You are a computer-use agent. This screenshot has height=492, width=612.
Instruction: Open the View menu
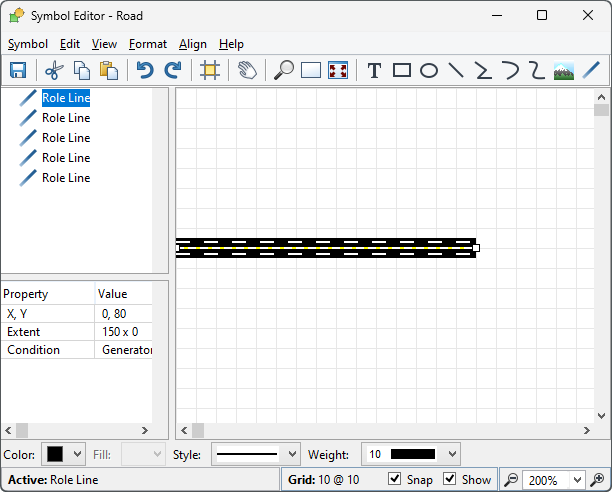pyautogui.click(x=104, y=44)
